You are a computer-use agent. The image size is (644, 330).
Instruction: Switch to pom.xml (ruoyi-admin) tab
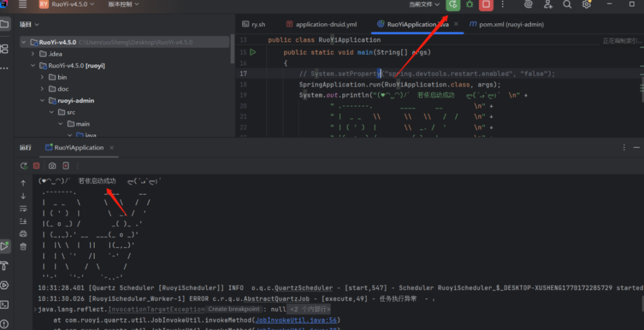506,24
